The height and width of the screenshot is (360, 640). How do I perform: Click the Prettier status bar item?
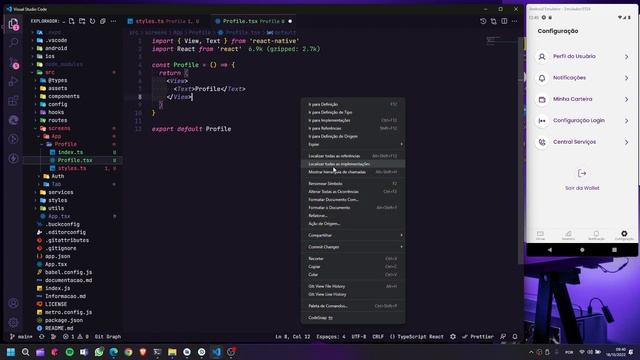[x=478, y=337]
